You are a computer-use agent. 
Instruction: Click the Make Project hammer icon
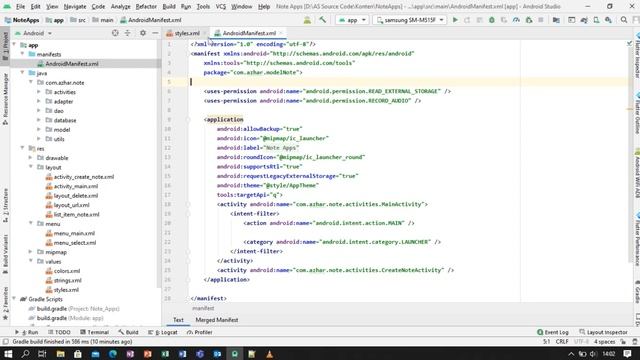point(322,20)
